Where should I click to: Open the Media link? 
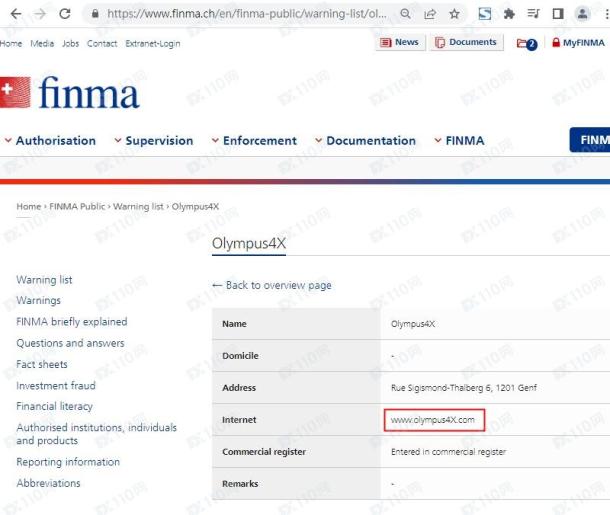click(42, 44)
